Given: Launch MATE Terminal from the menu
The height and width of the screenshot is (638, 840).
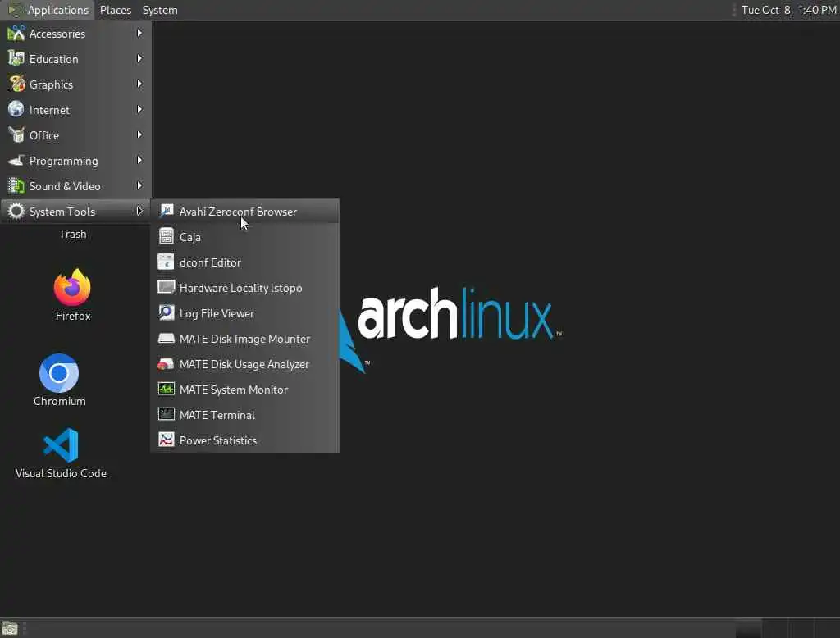Looking at the screenshot, I should 244,415.
